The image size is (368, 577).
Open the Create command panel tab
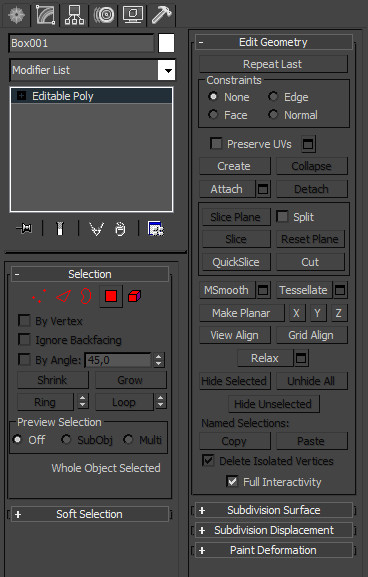click(16, 15)
